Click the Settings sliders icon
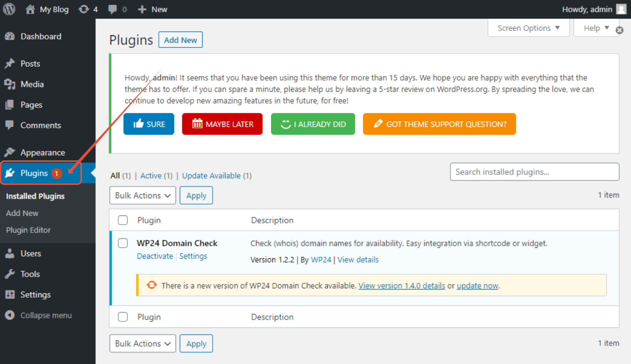This screenshot has width=631, height=364. [x=10, y=295]
